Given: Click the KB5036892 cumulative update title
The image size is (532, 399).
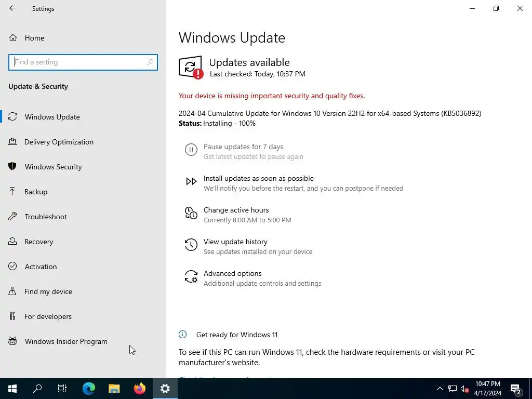Looking at the screenshot, I should click(x=330, y=113).
